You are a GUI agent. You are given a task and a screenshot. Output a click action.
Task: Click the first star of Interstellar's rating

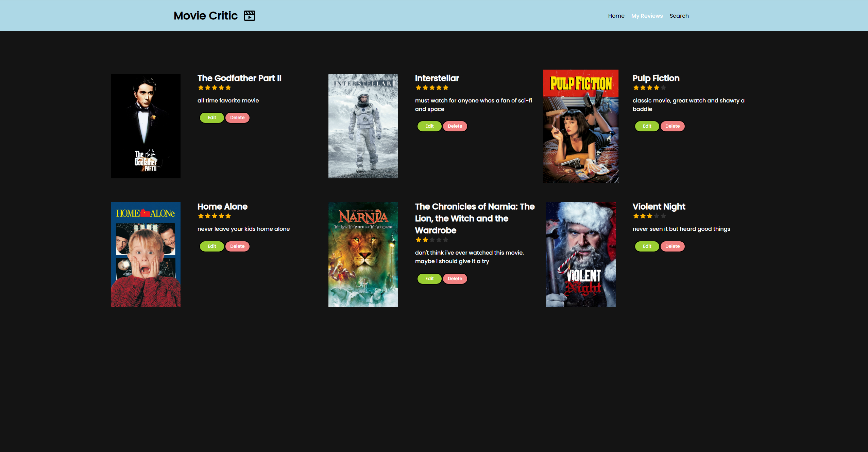(418, 87)
